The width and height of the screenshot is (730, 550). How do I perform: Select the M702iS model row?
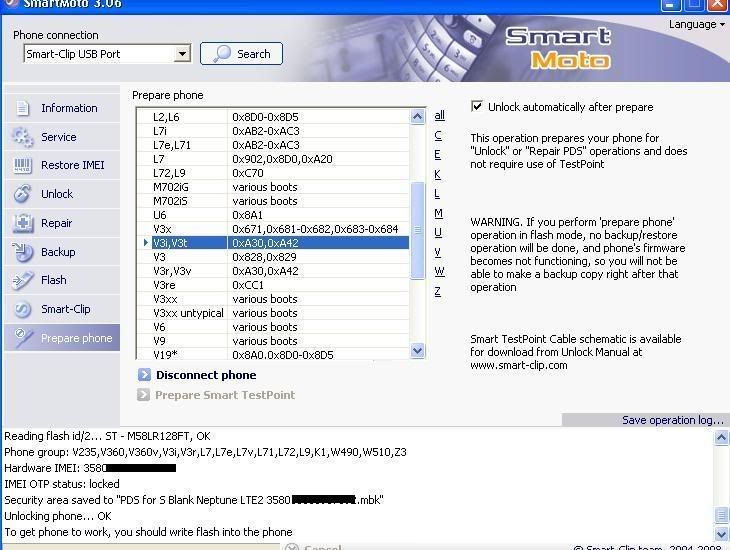274,201
